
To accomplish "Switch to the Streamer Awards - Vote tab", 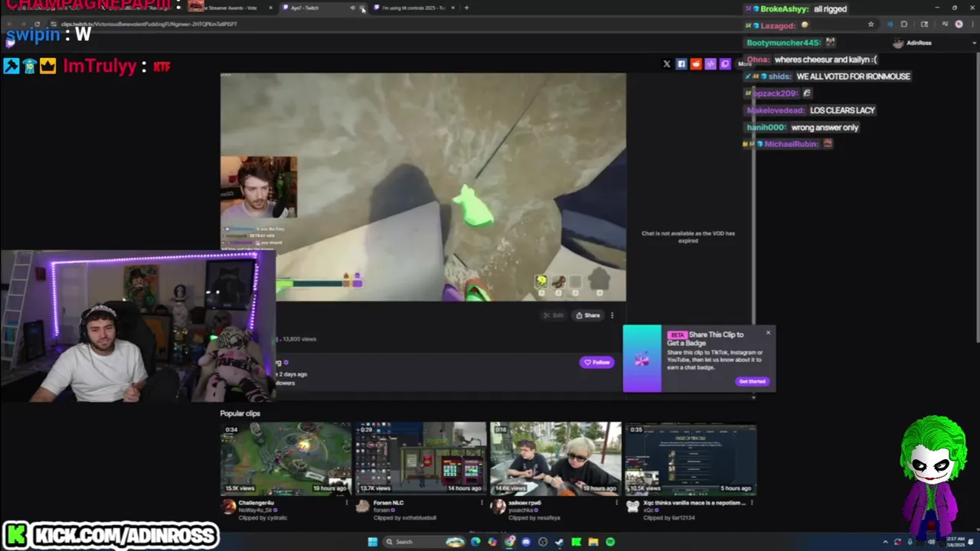I will pos(230,8).
